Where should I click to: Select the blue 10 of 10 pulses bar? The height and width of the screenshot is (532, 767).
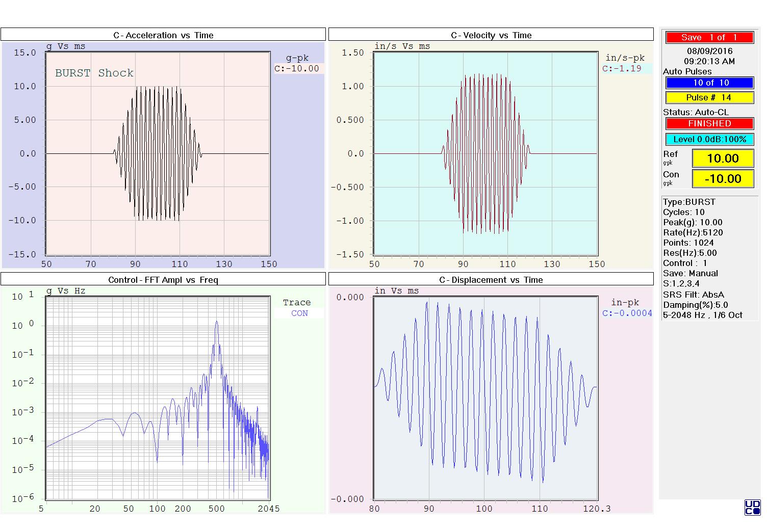tap(709, 83)
